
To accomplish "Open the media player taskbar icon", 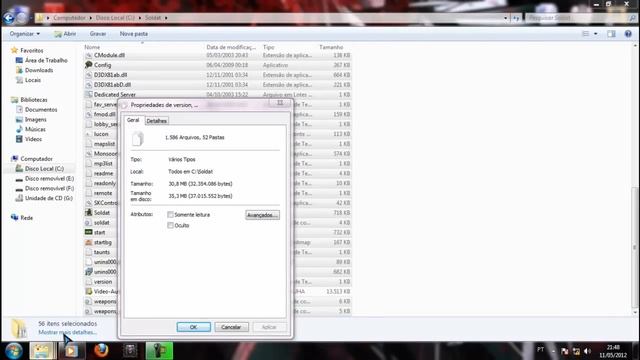I will (71, 351).
